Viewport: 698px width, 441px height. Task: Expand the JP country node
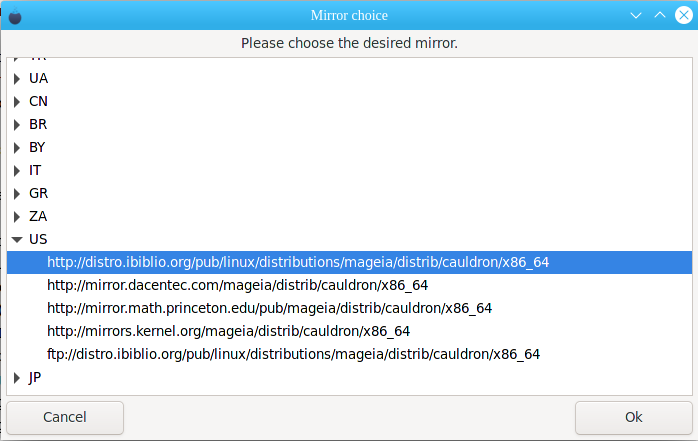tap(17, 378)
